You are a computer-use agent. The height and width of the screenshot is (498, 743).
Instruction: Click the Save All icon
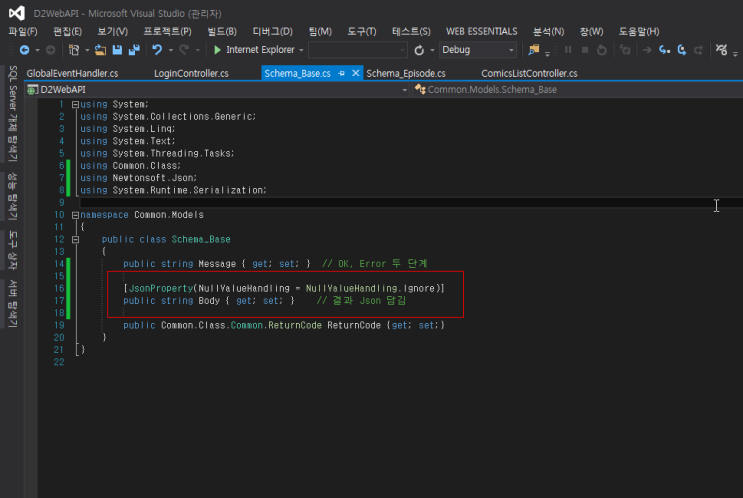(134, 50)
